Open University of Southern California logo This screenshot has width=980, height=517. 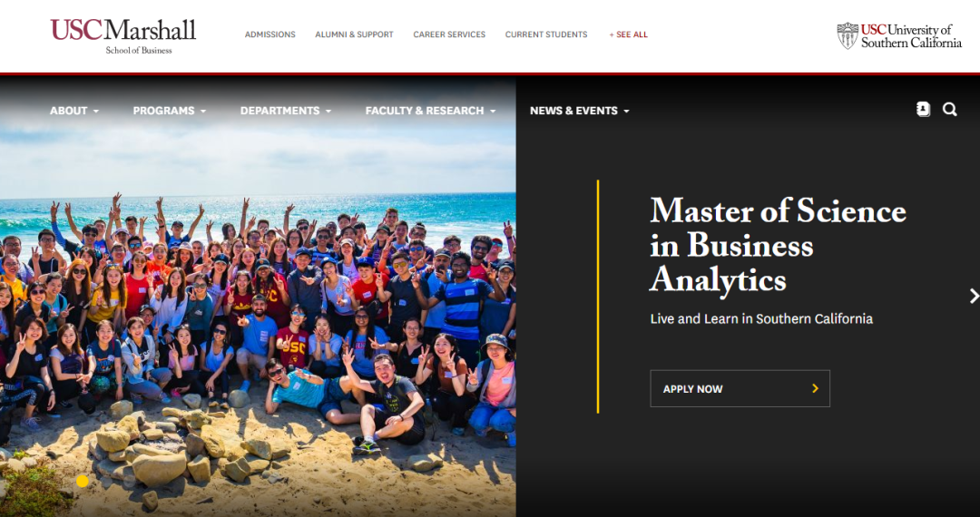pos(898,36)
